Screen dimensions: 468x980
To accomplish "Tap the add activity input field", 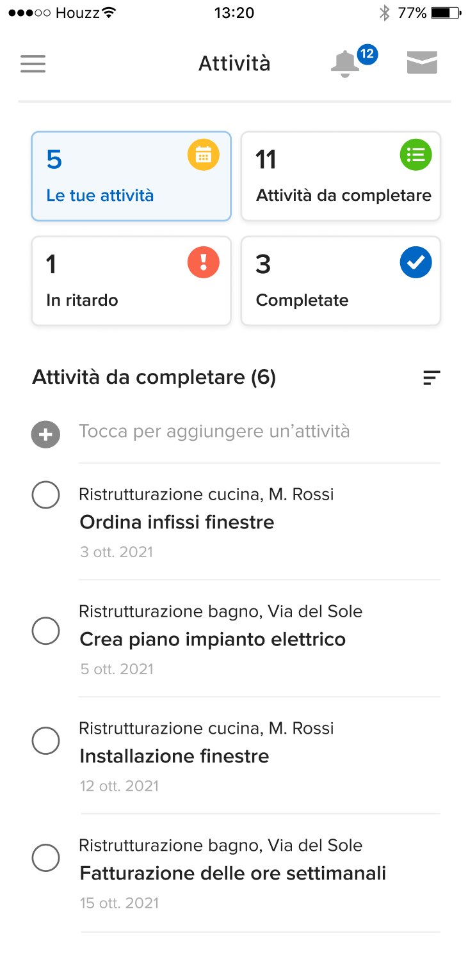I will (214, 431).
